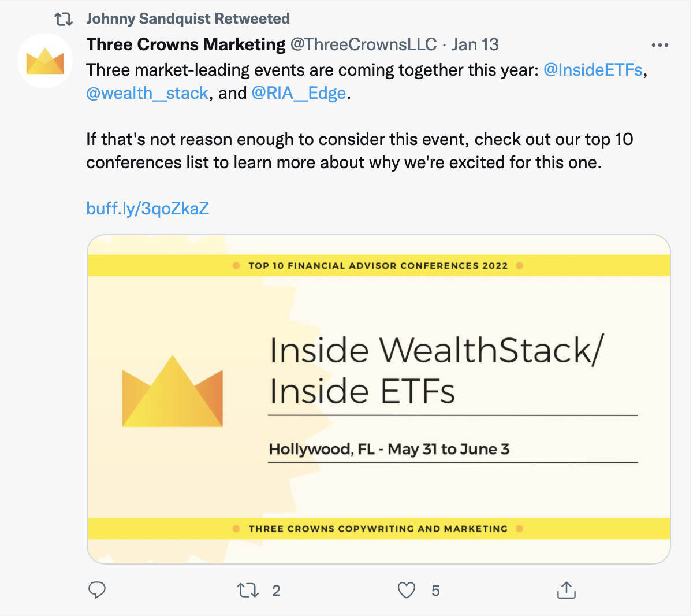The image size is (693, 616).
Task: Click the Three Crowns Marketing display name
Action: coord(185,44)
